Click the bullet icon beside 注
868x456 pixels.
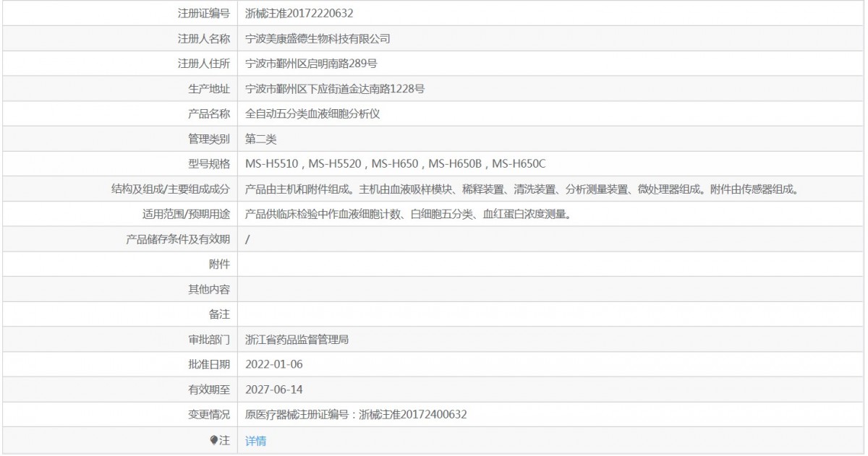point(213,439)
